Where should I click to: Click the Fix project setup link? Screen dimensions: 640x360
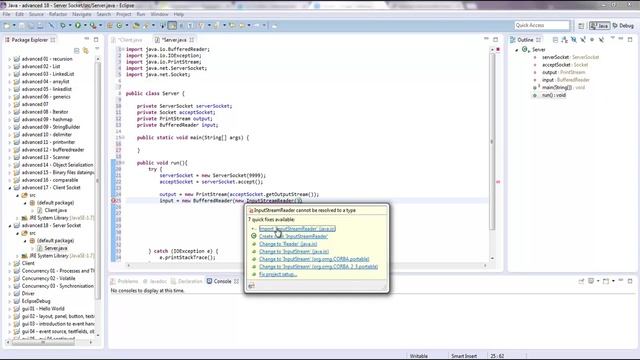[278, 274]
